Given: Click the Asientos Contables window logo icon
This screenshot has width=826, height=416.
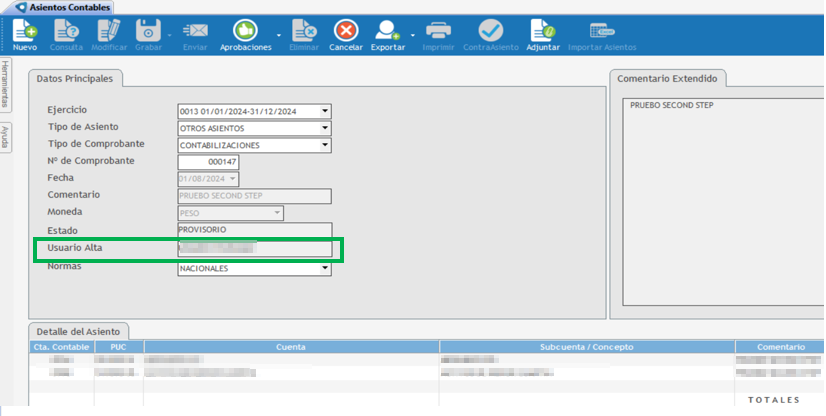Looking at the screenshot, I should click(21, 7).
